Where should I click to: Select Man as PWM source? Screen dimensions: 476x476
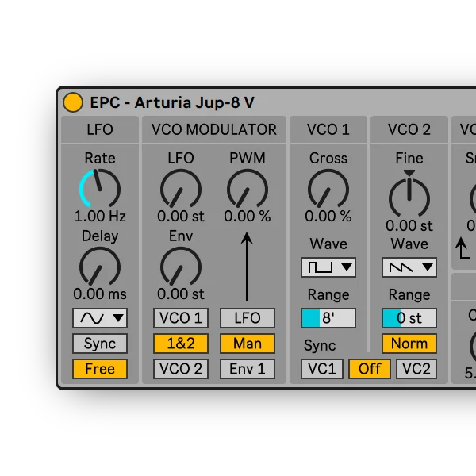pos(248,344)
